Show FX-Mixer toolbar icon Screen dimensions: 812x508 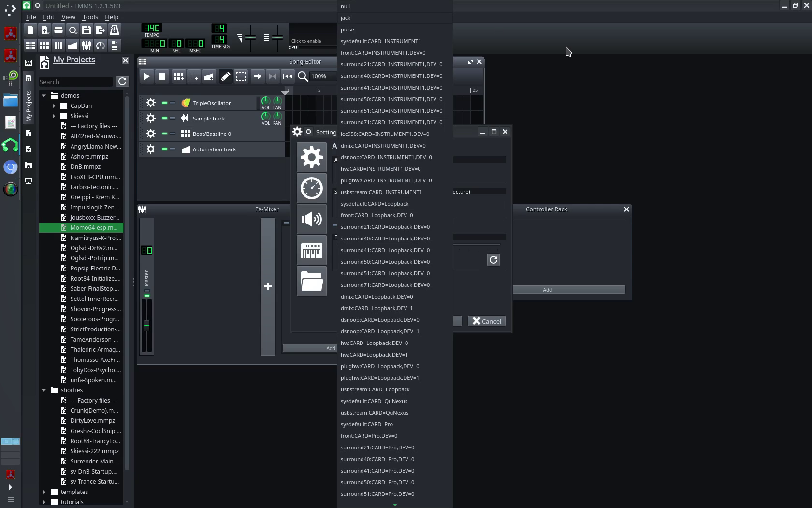click(x=87, y=45)
